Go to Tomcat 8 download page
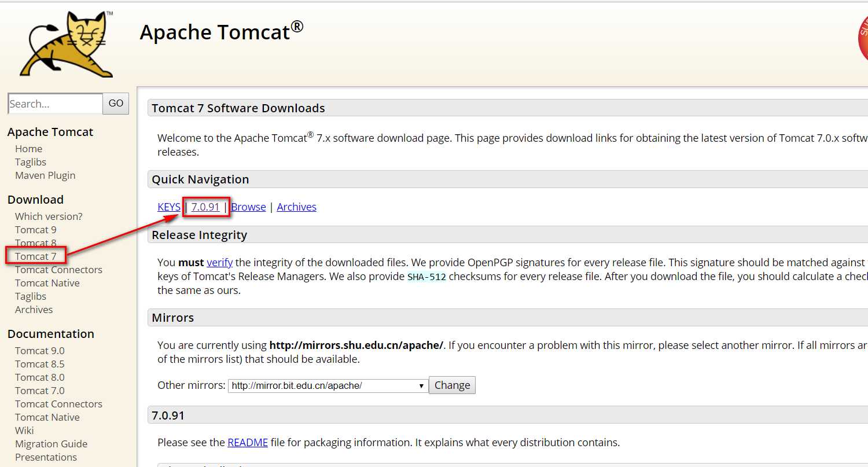This screenshot has height=467, width=868. (x=36, y=243)
